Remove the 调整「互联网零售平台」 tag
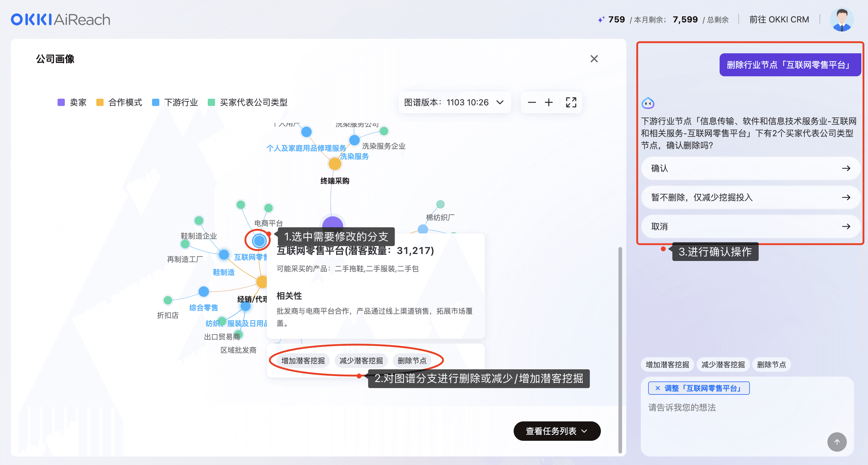 (x=658, y=388)
